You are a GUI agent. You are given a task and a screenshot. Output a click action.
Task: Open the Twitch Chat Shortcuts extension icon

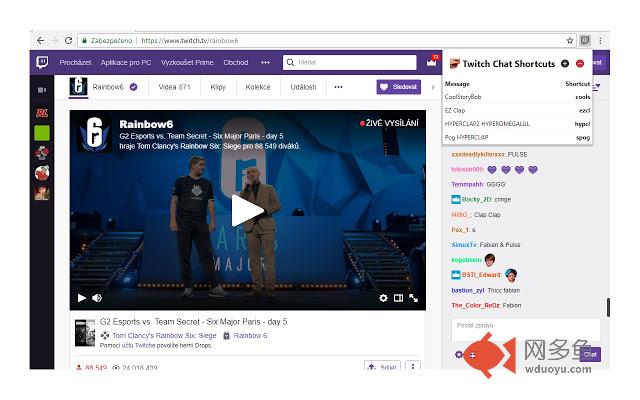coord(585,40)
